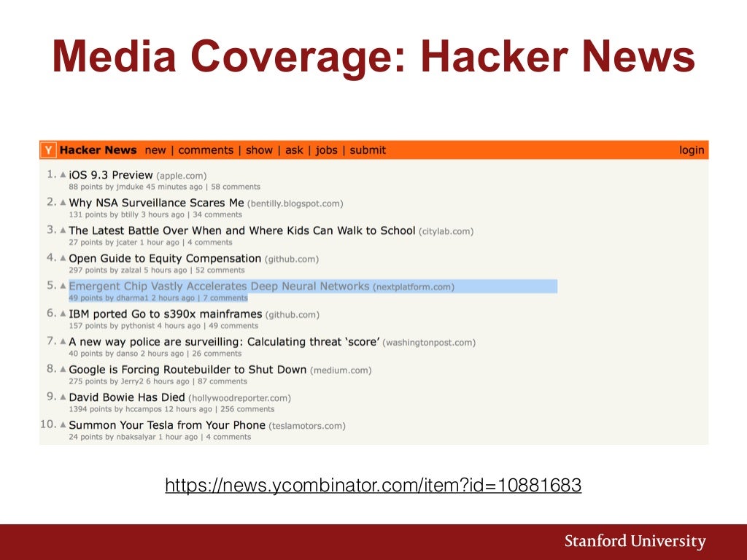This screenshot has width=747, height=560.
Task: Open the 34 comments link
Action: [x=217, y=215]
